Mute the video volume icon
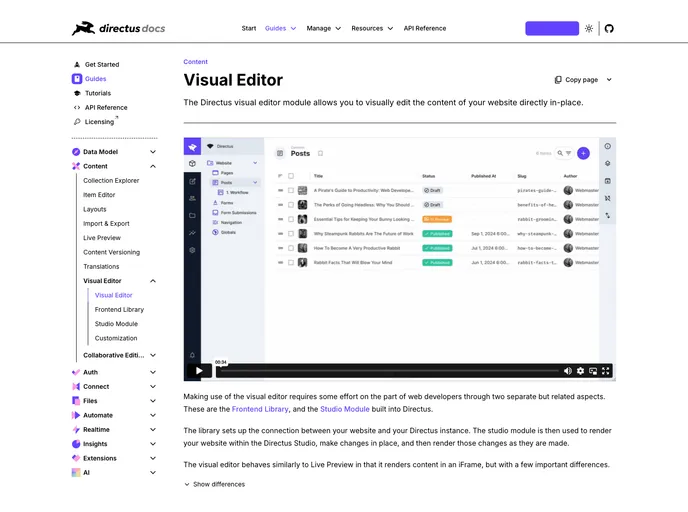The width and height of the screenshot is (688, 512). tap(568, 371)
